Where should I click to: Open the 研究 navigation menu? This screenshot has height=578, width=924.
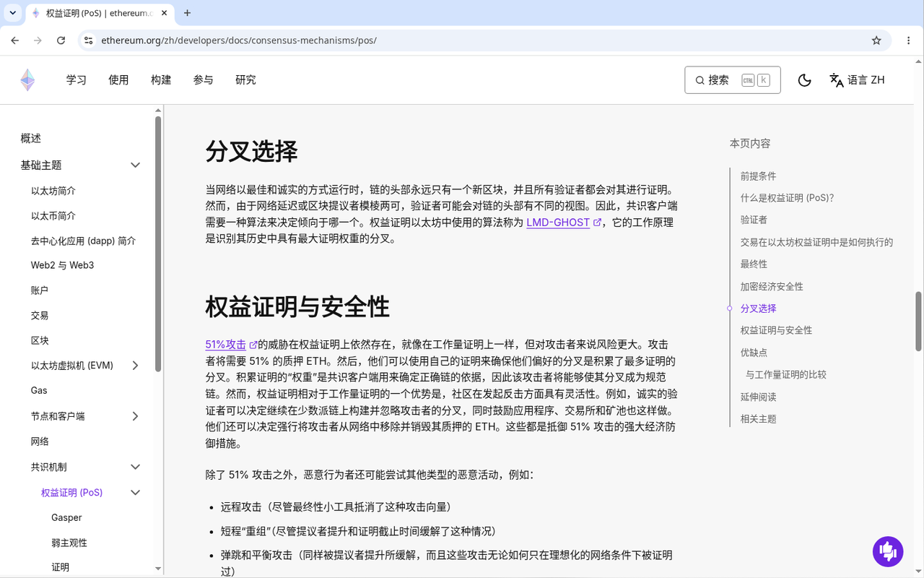click(x=245, y=80)
